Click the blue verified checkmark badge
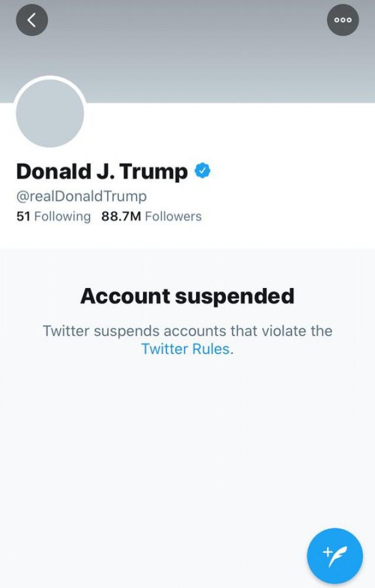Viewport: 375px width, 588px height. click(203, 171)
